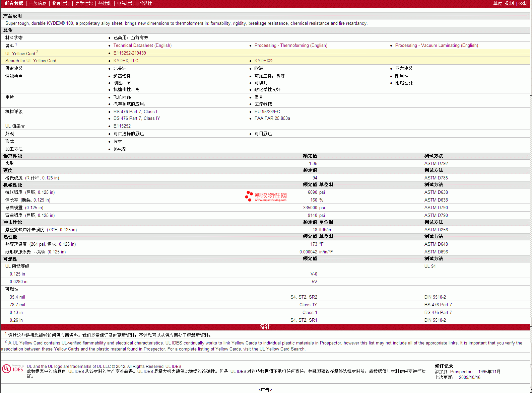The image size is (532, 393).
Task: Switch to the 物理性能 tab
Action: (x=61, y=3)
